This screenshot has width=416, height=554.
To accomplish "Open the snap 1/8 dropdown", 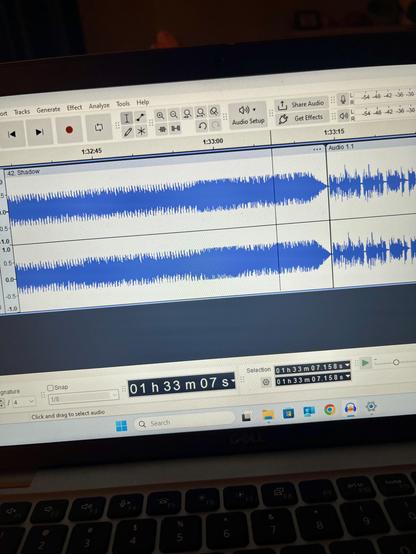I will 84,396.
